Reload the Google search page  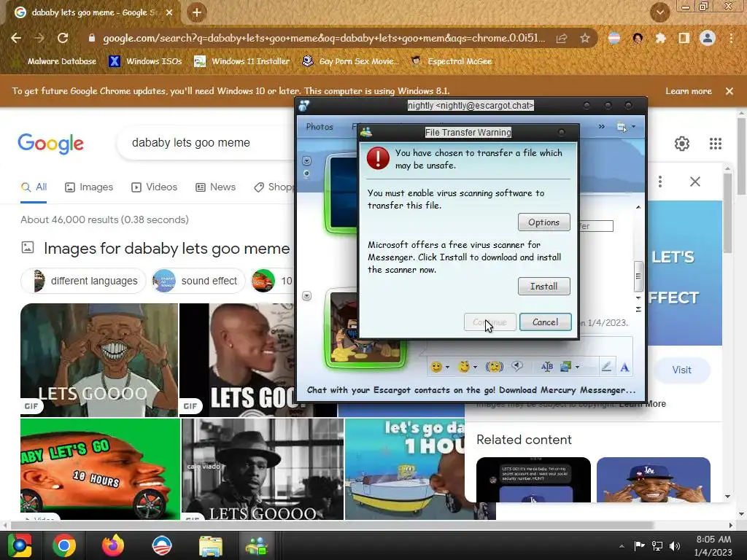[x=63, y=38]
